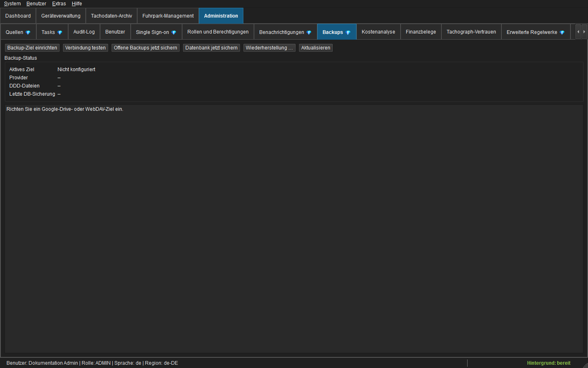Image resolution: width=588 pixels, height=368 pixels.
Task: Switch to the Tachodaten-Archiv tab
Action: click(x=111, y=16)
